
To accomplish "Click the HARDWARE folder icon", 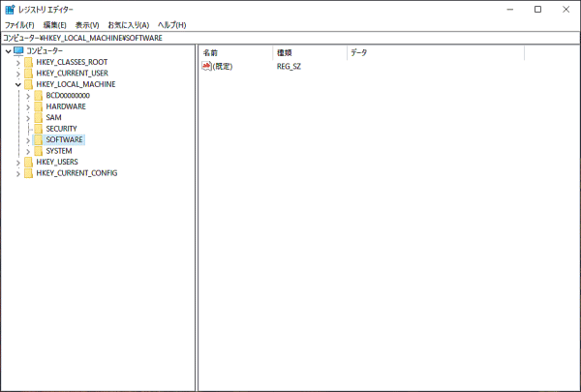I will click(38, 106).
